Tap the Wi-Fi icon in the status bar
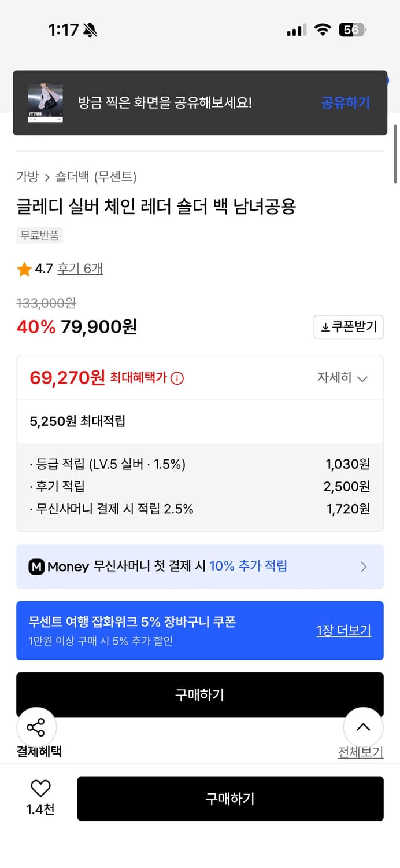This screenshot has height=868, width=400. tap(323, 30)
